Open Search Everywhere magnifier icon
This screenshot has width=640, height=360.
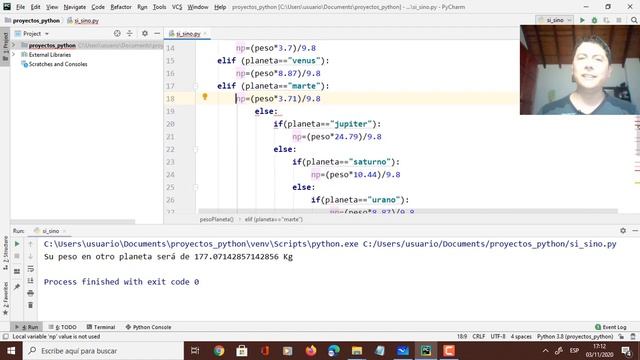coord(634,20)
